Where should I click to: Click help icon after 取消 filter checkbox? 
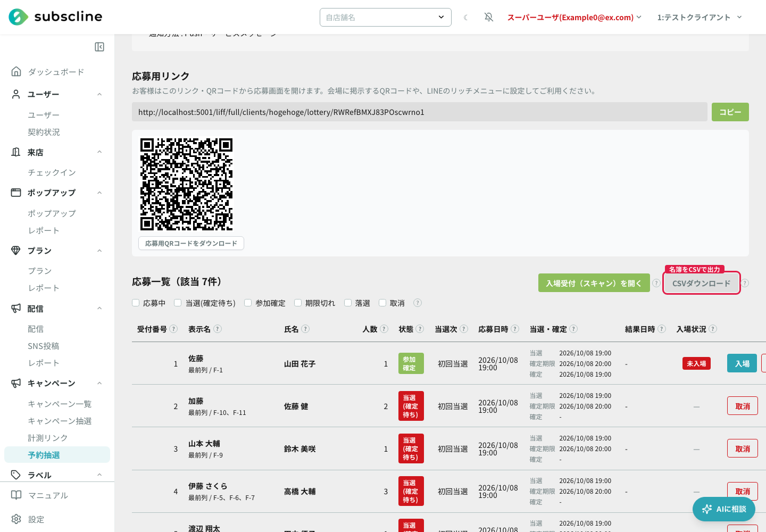coord(418,303)
